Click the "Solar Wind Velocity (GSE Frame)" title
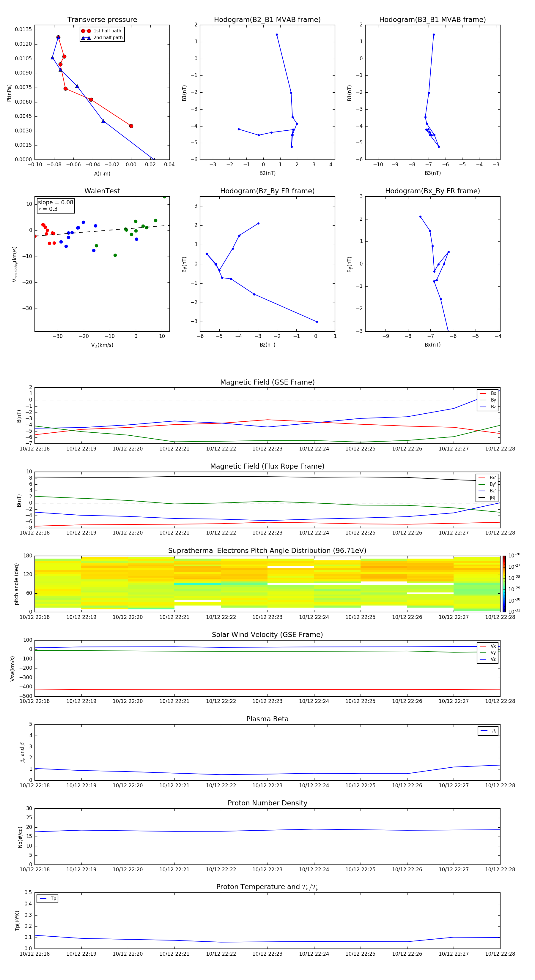Screen dimensions: 535x980 tap(267, 635)
